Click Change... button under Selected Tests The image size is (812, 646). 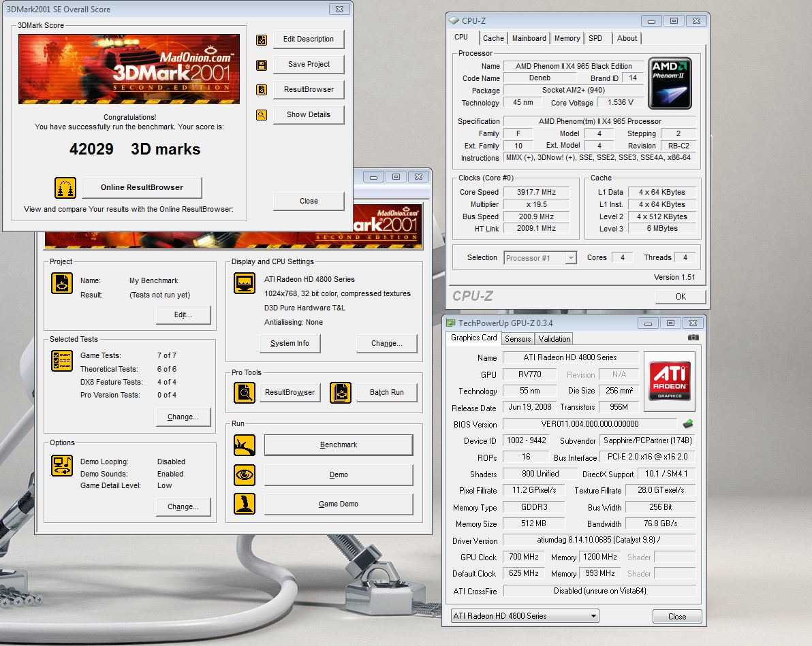183,417
